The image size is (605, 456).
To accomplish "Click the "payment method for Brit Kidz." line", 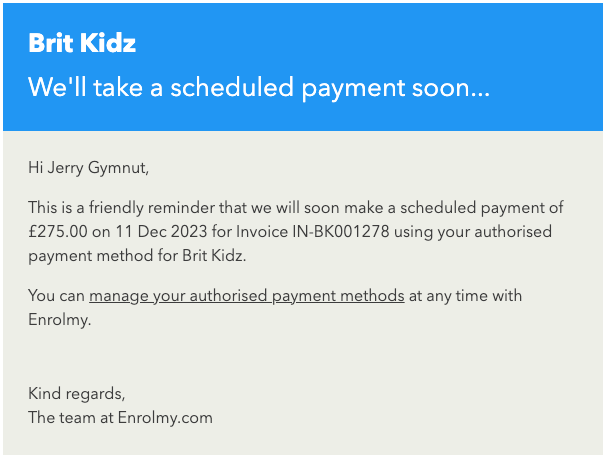I will click(x=137, y=256).
